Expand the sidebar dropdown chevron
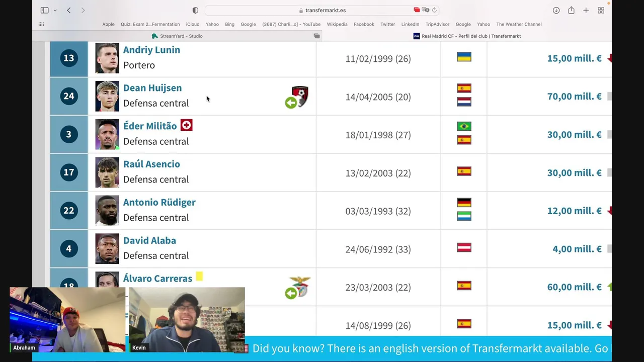 point(55,11)
